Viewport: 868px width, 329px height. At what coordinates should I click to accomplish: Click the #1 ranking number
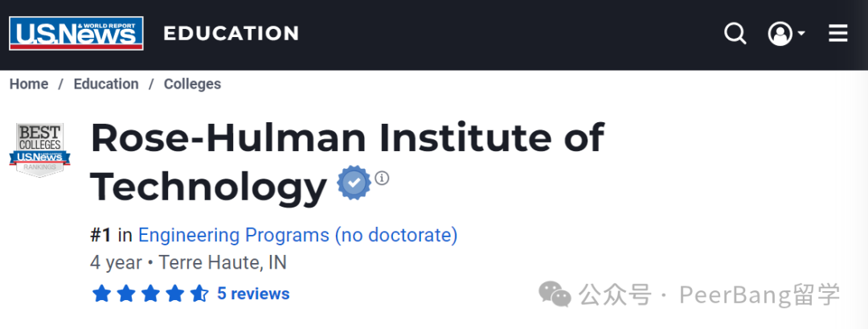[x=101, y=236]
